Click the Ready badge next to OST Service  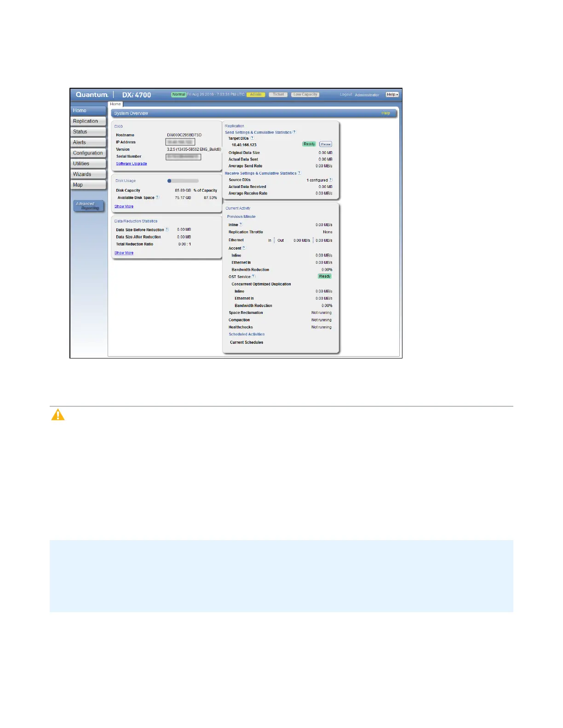pyautogui.click(x=325, y=276)
